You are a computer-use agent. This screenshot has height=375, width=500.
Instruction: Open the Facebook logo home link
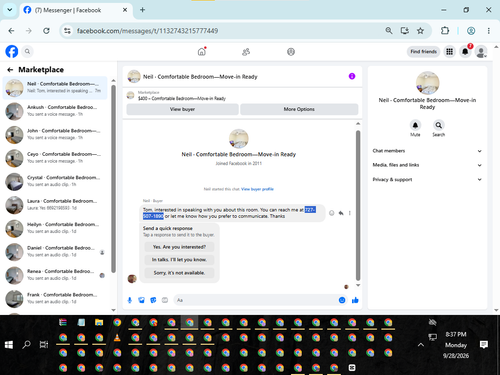point(12,52)
